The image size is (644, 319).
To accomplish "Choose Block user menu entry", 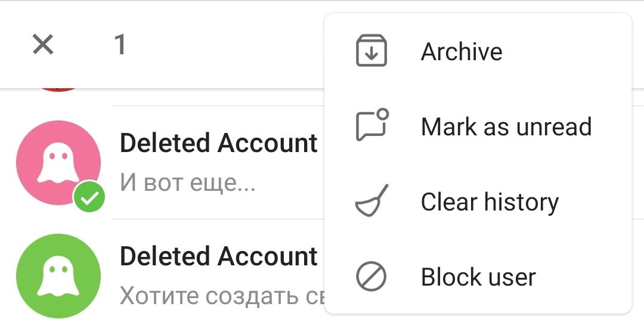I will point(478,277).
